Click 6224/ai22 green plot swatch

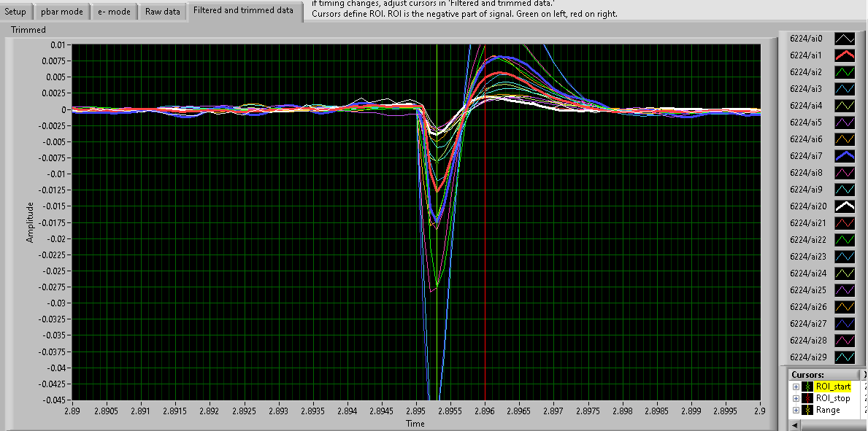845,240
